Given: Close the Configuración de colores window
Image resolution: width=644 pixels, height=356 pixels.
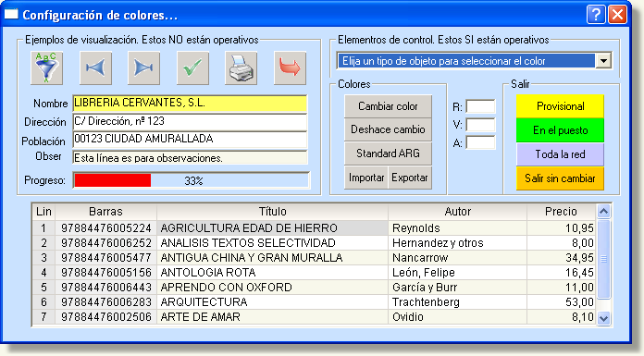Looking at the screenshot, I should pyautogui.click(x=618, y=15).
